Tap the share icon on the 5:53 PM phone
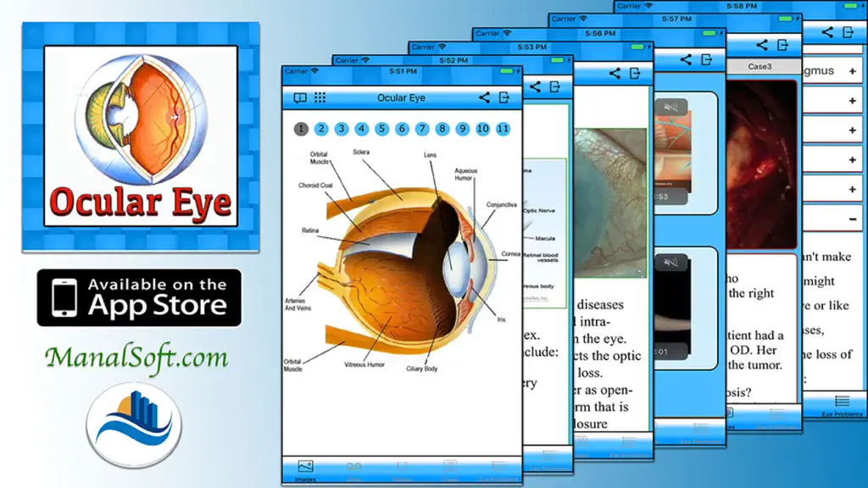The image size is (868, 488). [x=615, y=73]
